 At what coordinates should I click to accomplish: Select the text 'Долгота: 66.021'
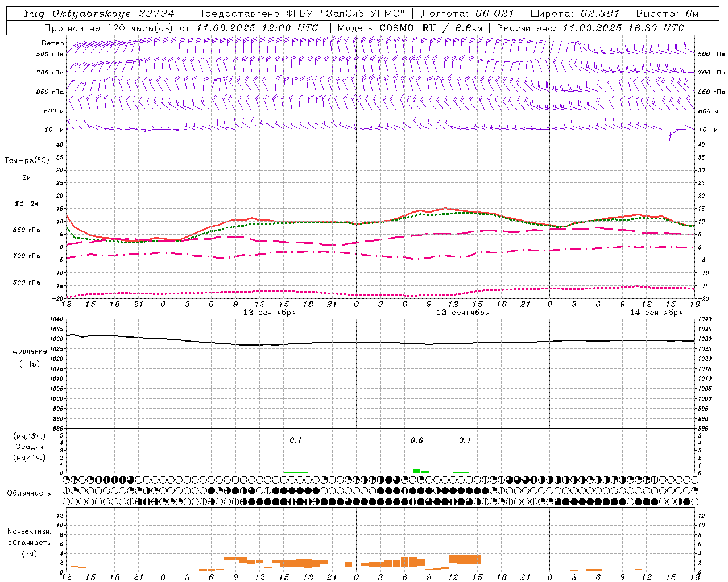point(468,14)
